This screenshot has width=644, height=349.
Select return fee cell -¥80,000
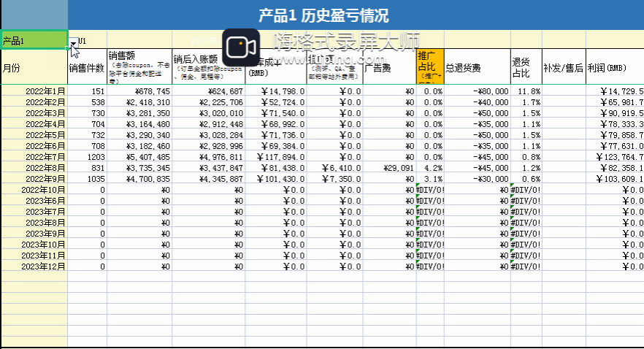pos(478,91)
